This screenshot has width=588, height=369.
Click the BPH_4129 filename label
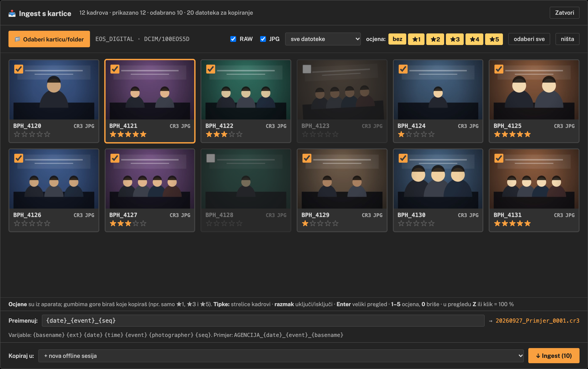click(x=315, y=215)
